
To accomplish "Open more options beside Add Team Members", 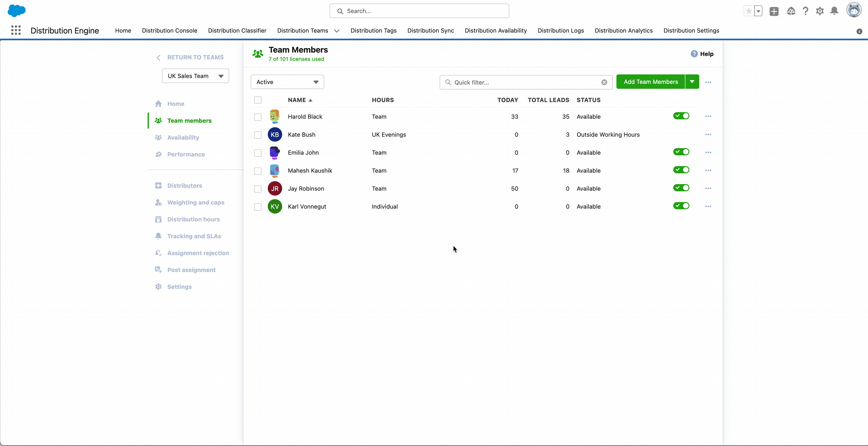I will coord(708,82).
